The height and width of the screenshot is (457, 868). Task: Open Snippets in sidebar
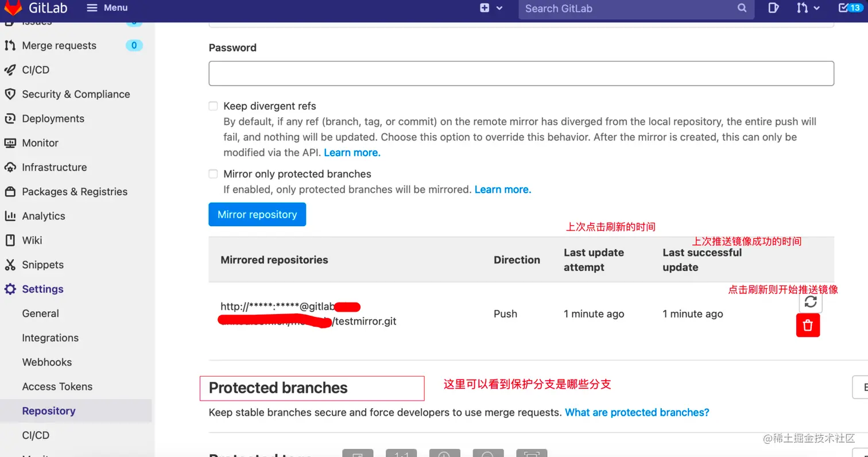[x=42, y=265]
